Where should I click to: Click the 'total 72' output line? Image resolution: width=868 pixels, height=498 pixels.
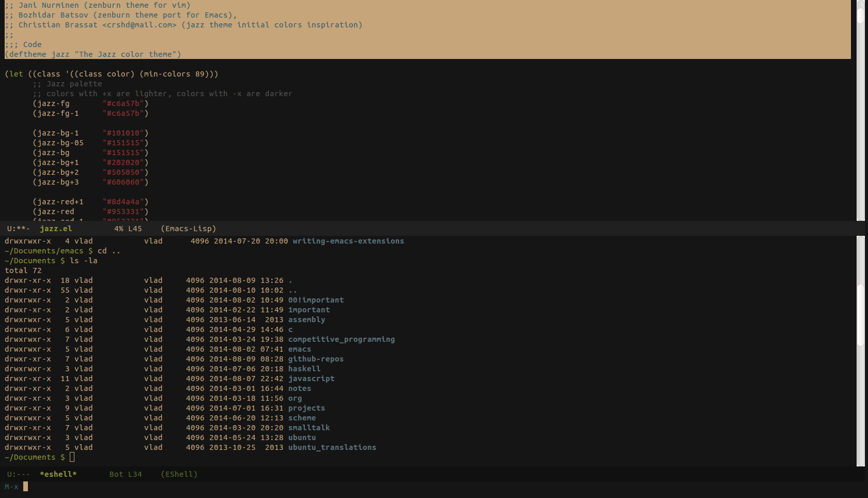23,270
